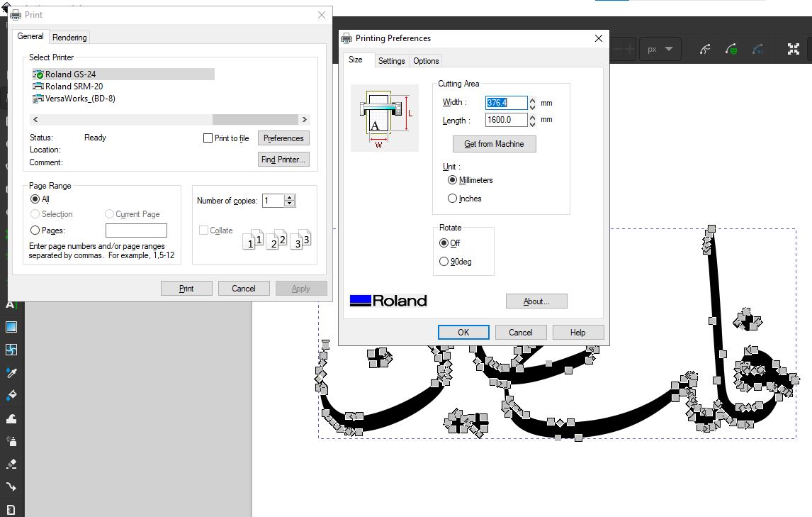Decrease the number of copies
This screenshot has width=812, height=517.
point(290,204)
